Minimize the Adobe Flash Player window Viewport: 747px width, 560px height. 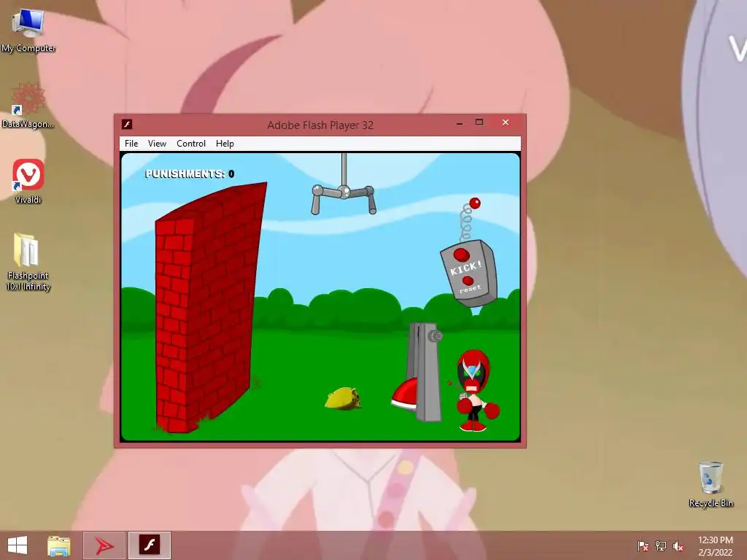(x=460, y=122)
